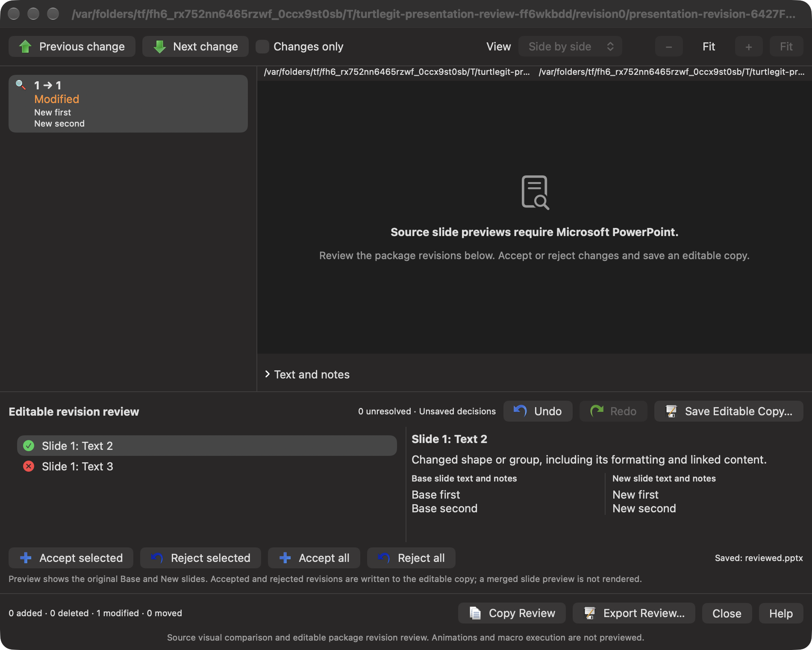Click the blue plus icon on Accept selected

coord(26,558)
